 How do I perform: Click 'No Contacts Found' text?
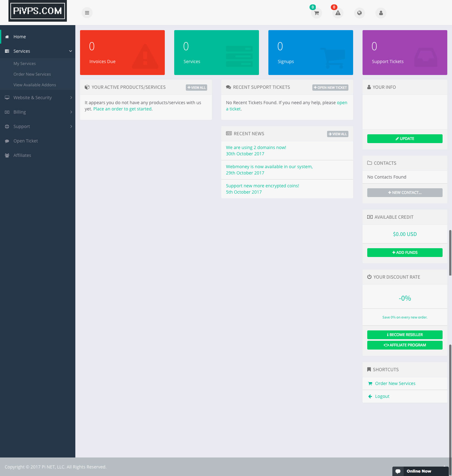coord(387,177)
